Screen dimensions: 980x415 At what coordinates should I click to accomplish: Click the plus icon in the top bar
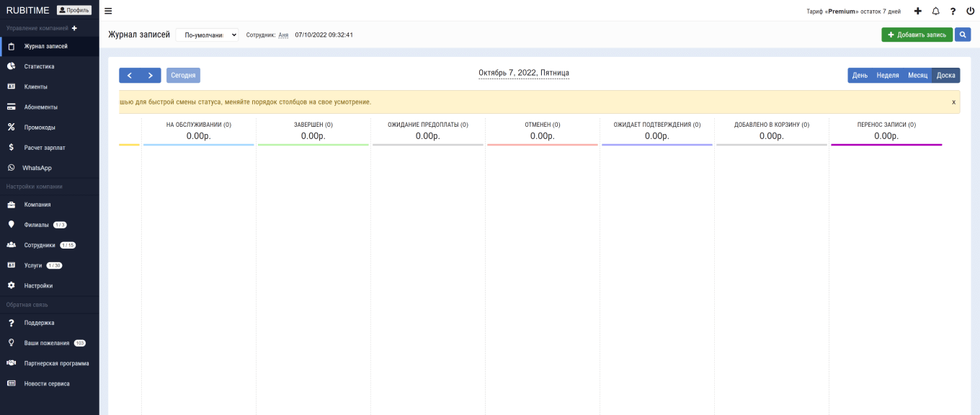pyautogui.click(x=917, y=11)
